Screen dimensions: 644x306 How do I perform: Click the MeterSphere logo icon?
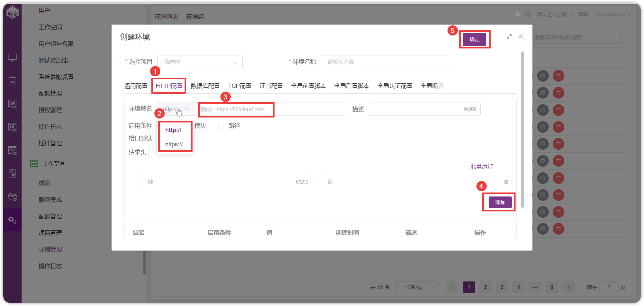[x=13, y=13]
